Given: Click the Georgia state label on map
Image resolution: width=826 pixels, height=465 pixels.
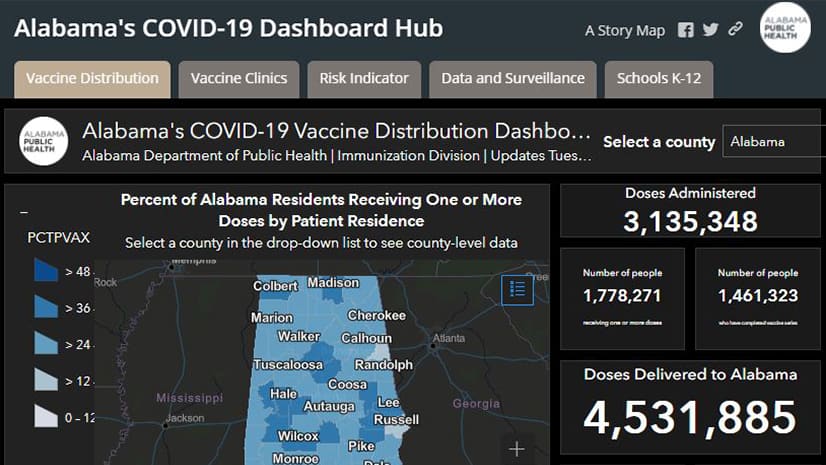Looking at the screenshot, I should click(476, 404).
